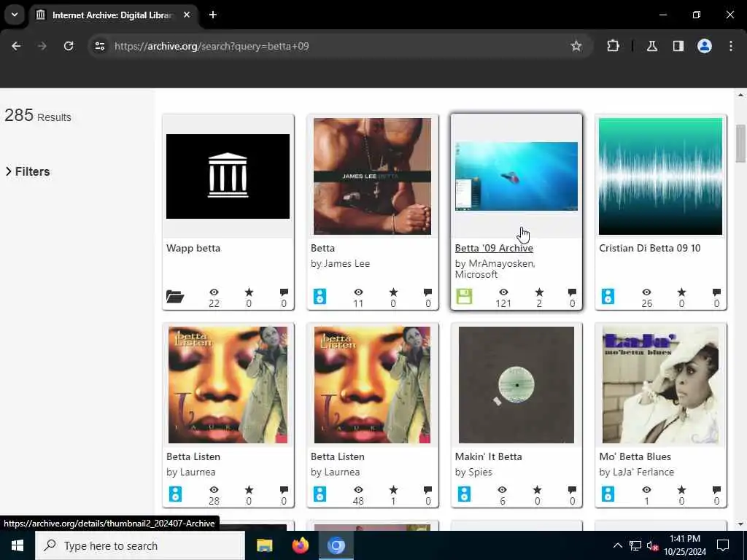Click the audio icon on Mo' Betta Blues card
This screenshot has height=560, width=747.
pyautogui.click(x=608, y=494)
